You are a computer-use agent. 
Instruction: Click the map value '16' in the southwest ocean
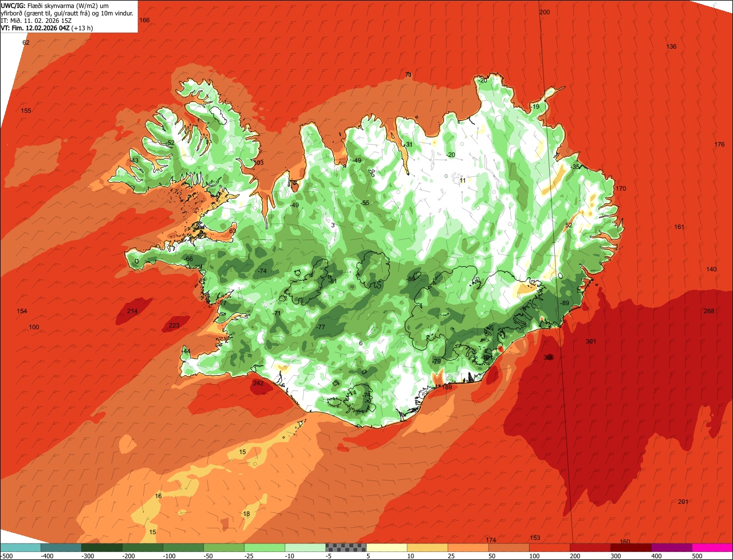point(159,495)
